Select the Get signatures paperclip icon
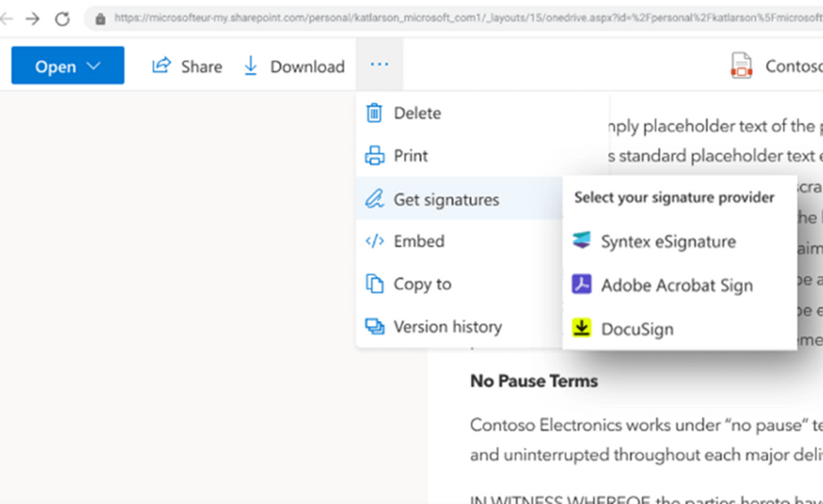 [375, 198]
